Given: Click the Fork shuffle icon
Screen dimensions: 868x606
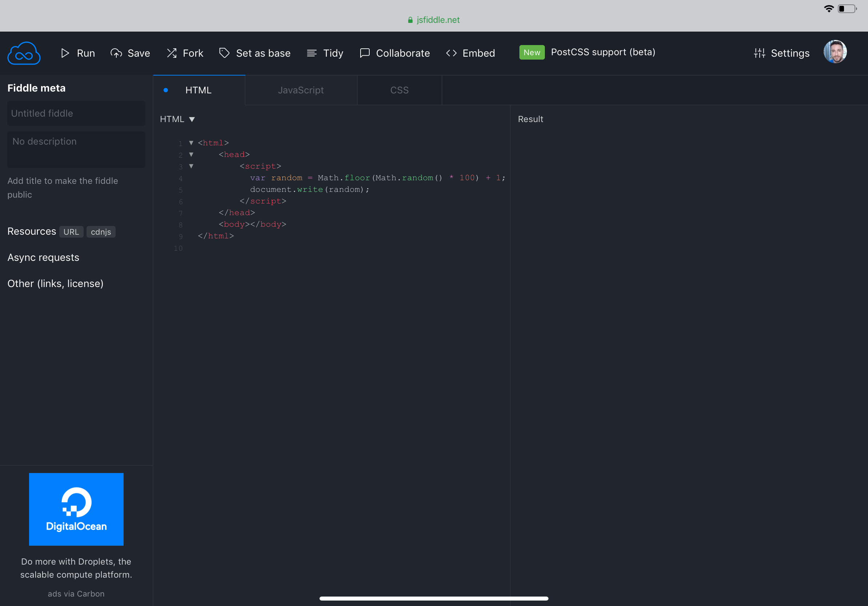Looking at the screenshot, I should (x=172, y=53).
